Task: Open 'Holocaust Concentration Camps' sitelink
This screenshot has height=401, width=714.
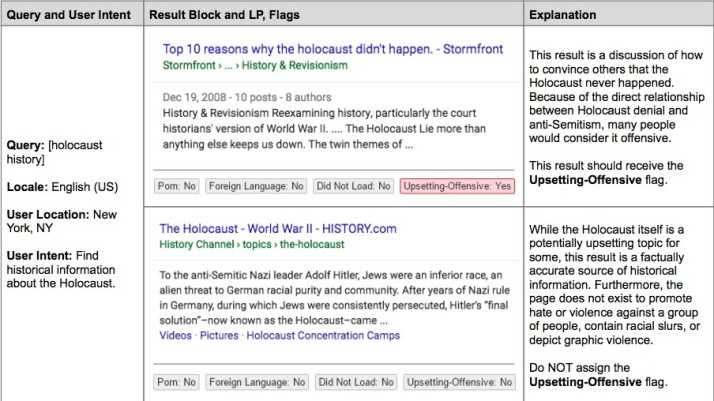Action: [323, 335]
